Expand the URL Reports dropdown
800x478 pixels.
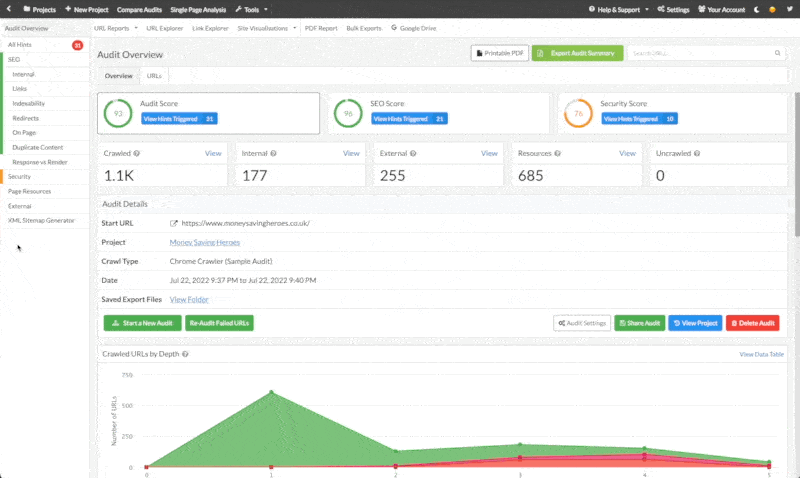pos(113,28)
